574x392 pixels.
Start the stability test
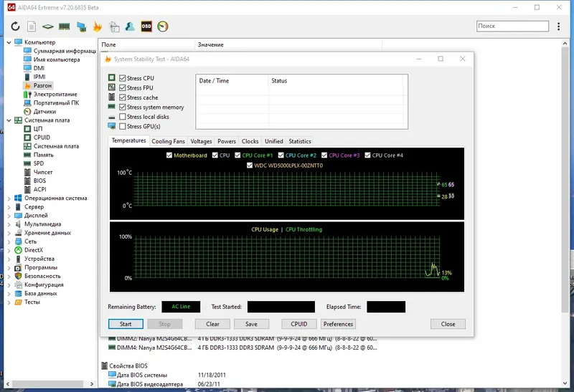coord(126,324)
